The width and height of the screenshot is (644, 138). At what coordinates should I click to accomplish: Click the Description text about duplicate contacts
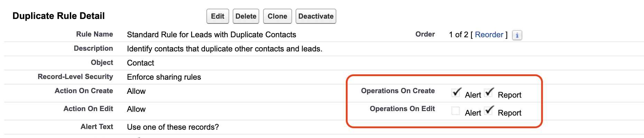(224, 49)
